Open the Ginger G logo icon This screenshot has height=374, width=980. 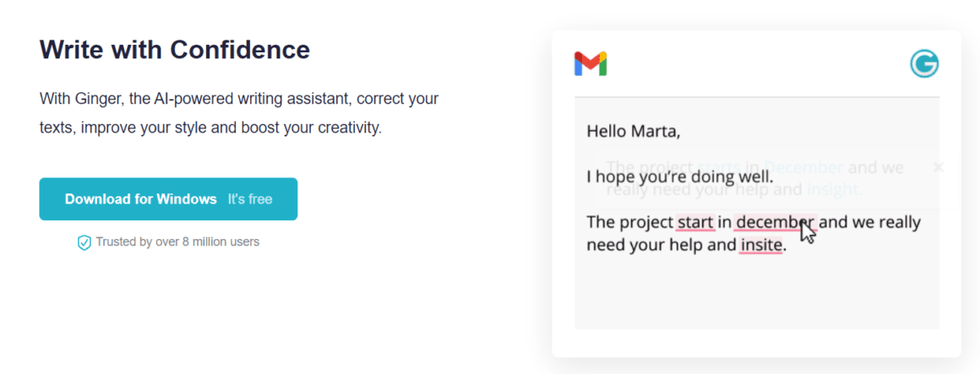924,64
